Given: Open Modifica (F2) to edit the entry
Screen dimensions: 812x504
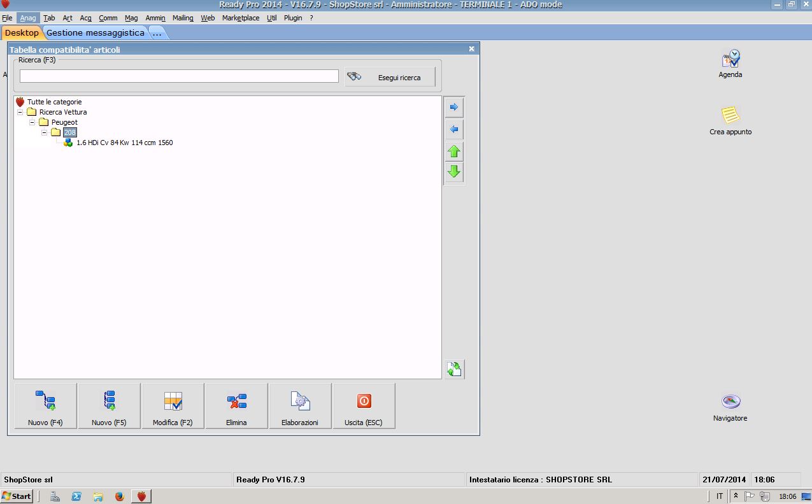Looking at the screenshot, I should pos(173,406).
